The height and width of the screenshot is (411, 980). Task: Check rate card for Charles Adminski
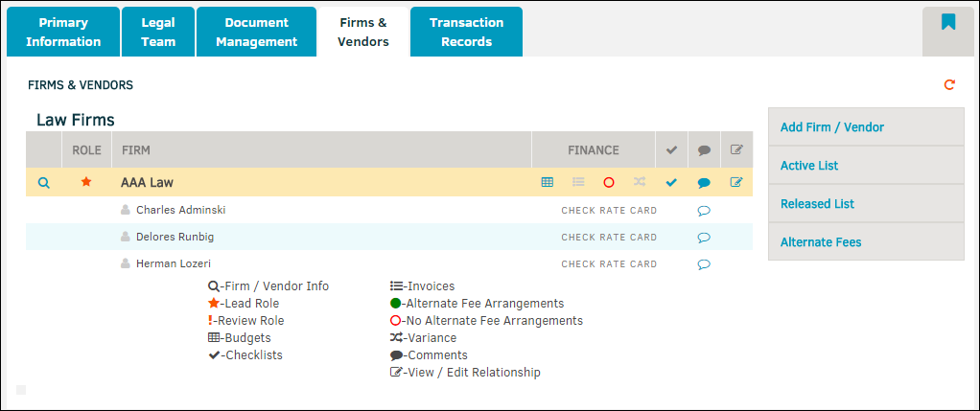click(x=609, y=211)
